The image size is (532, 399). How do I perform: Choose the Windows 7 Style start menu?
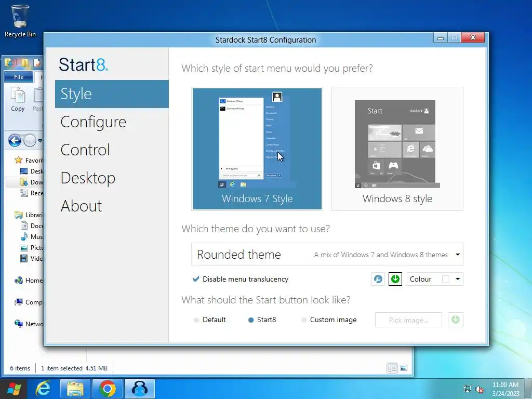[x=257, y=149]
